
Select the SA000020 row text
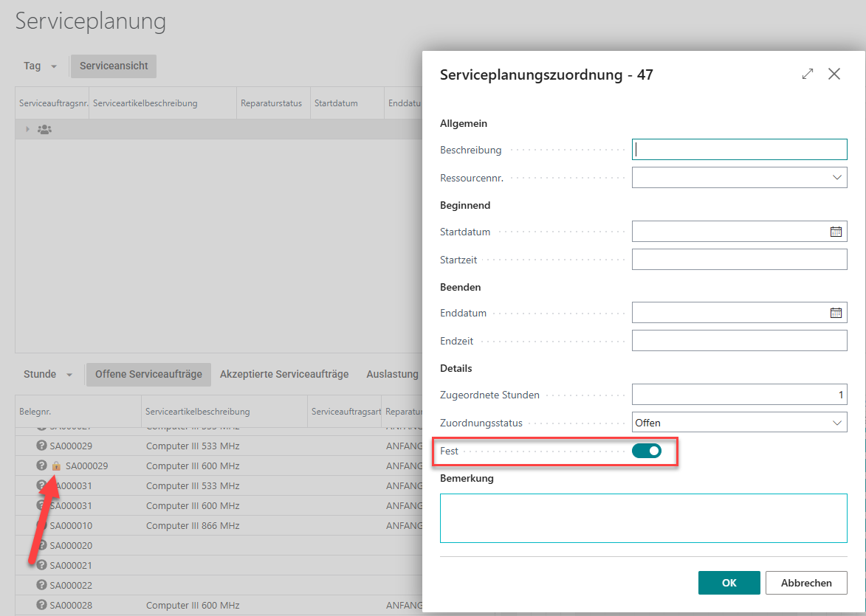click(72, 545)
